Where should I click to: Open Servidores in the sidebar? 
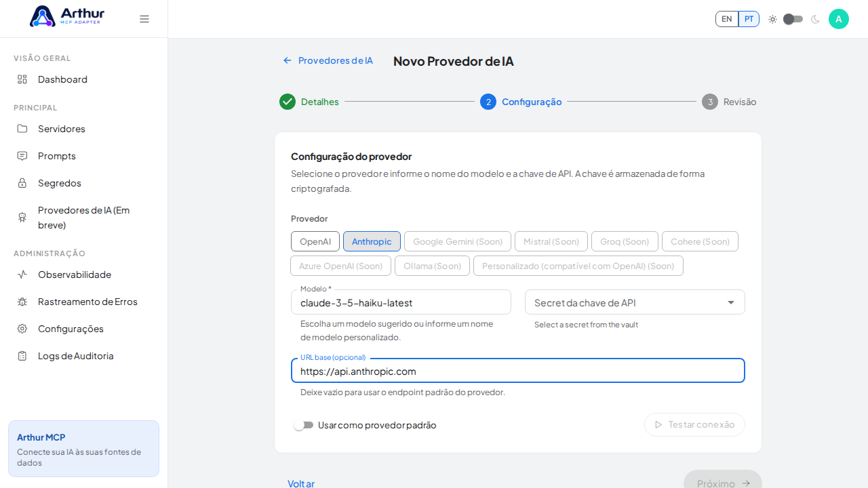pos(84,129)
